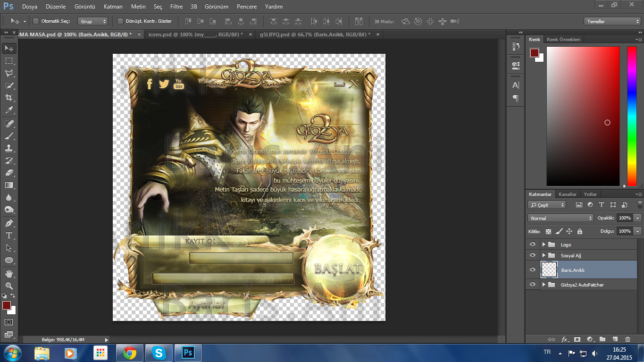This screenshot has height=362, width=644.
Task: Open the Filtre menu
Action: coord(176,7)
